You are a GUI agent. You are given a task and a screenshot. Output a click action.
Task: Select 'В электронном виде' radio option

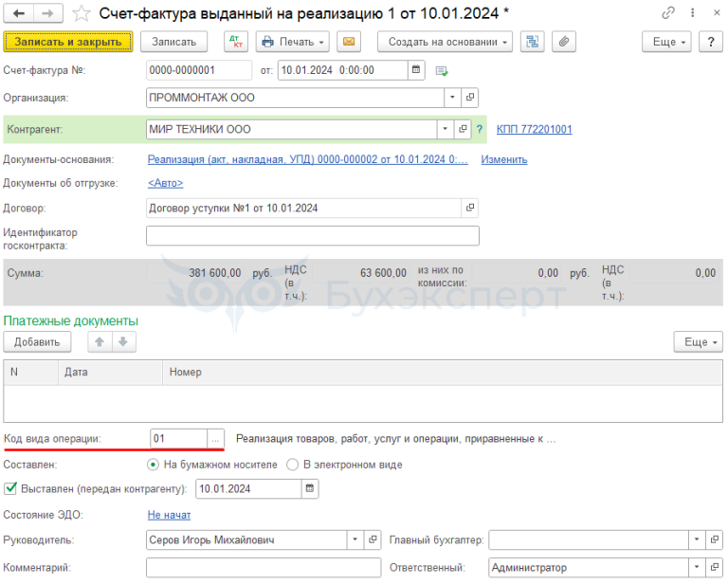pos(294,465)
